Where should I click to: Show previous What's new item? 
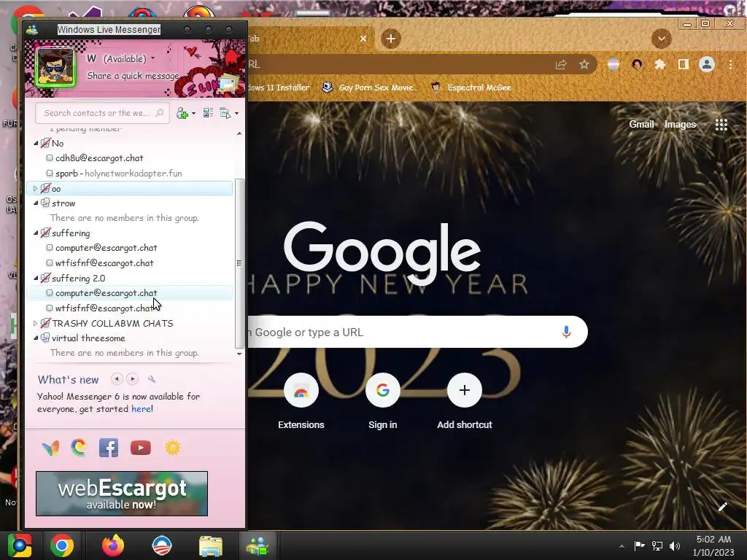pos(117,379)
